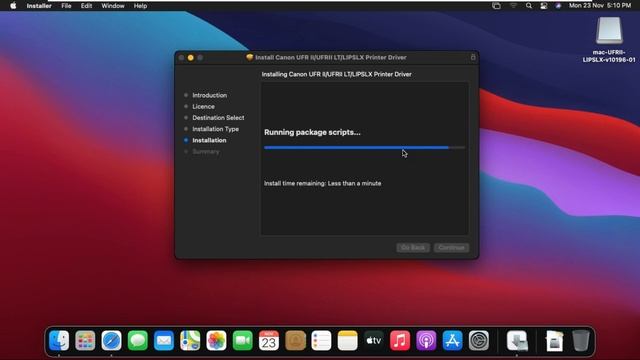Open the Window menu
The width and height of the screenshot is (640, 360).
click(x=113, y=6)
